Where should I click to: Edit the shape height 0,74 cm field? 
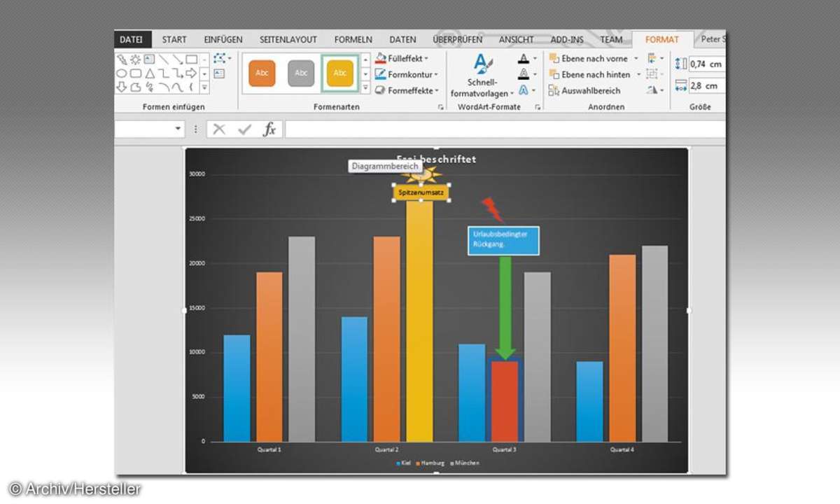(x=707, y=64)
